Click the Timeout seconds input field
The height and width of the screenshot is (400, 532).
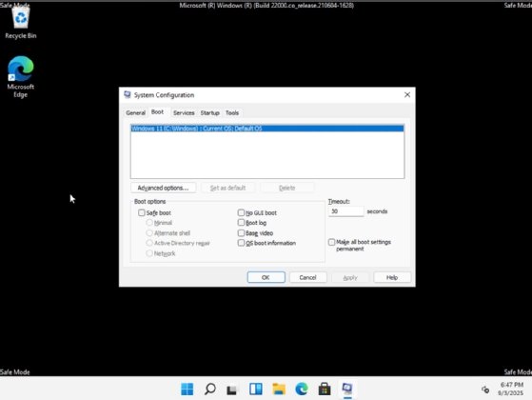tap(345, 211)
